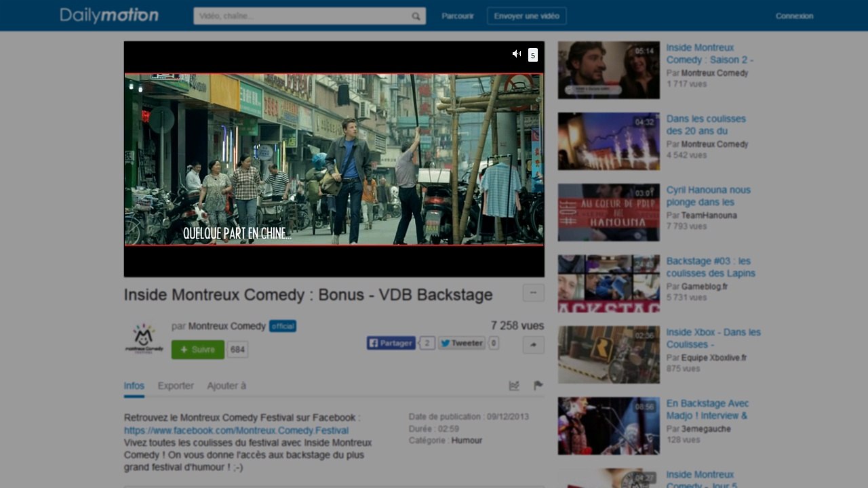Open thumbnail of En Backstage Avec Madjo
This screenshot has height=488, width=868.
(x=609, y=426)
